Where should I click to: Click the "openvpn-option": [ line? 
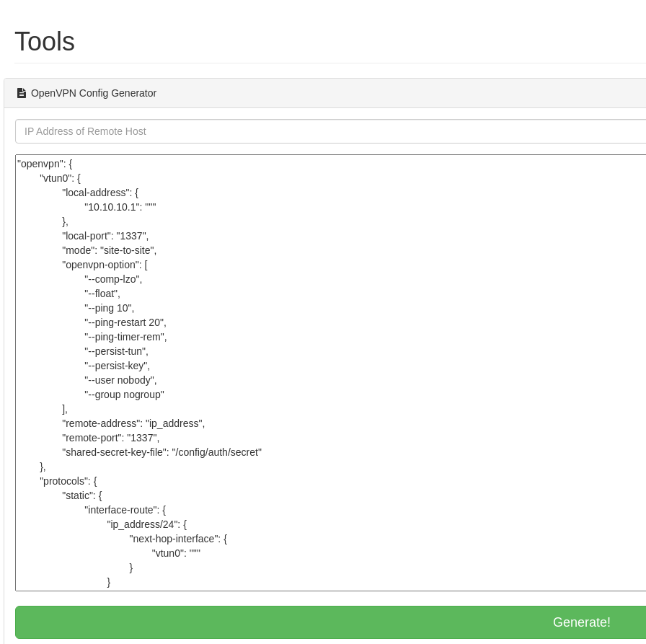coord(105,265)
